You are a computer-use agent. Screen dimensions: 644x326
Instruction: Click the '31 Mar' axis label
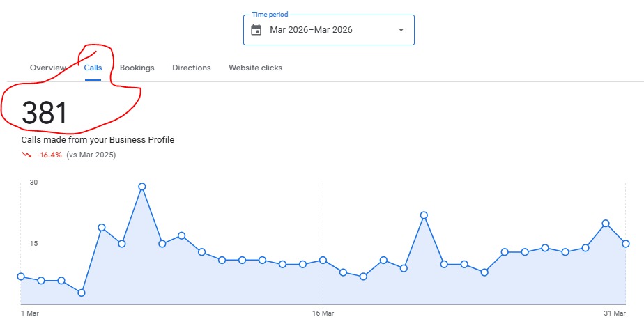click(615, 313)
